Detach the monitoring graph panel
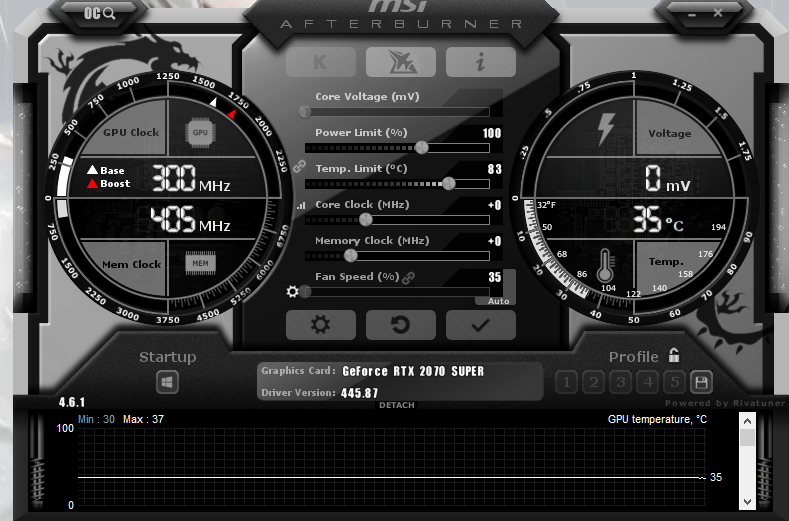 point(397,405)
